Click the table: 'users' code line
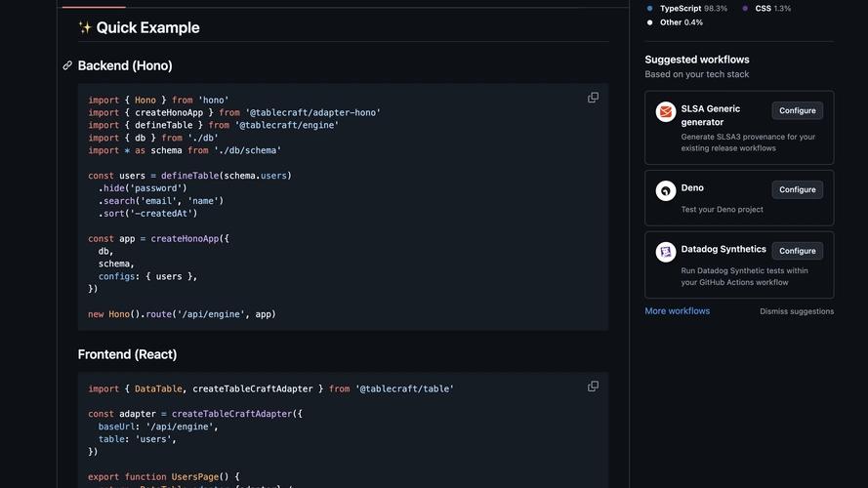868x488 pixels. [138, 439]
